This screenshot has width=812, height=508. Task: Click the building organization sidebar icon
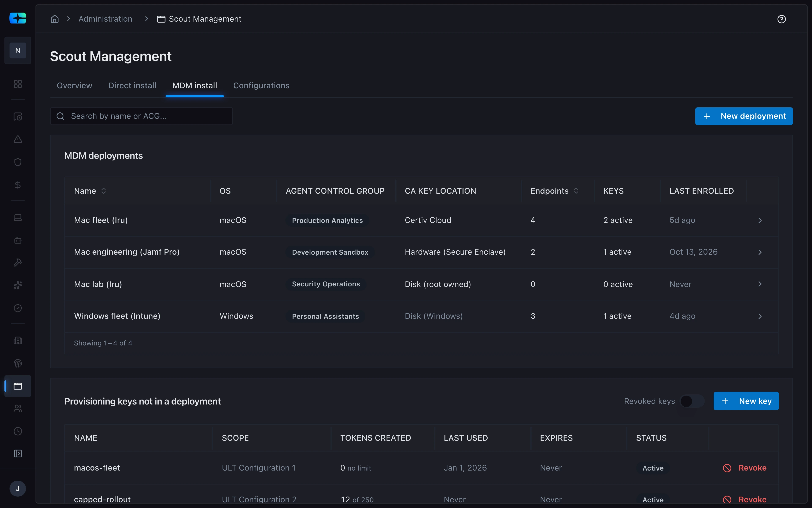tap(18, 341)
